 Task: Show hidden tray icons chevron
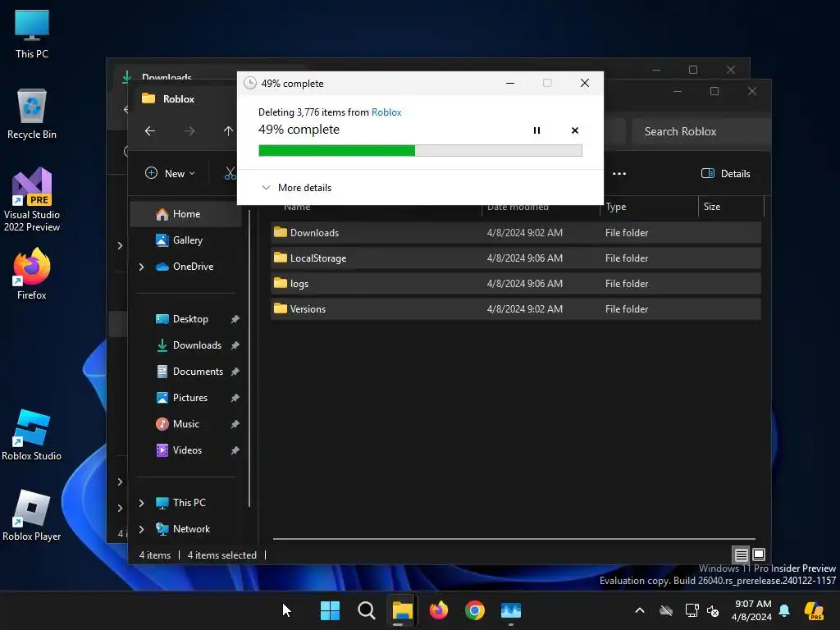[640, 610]
